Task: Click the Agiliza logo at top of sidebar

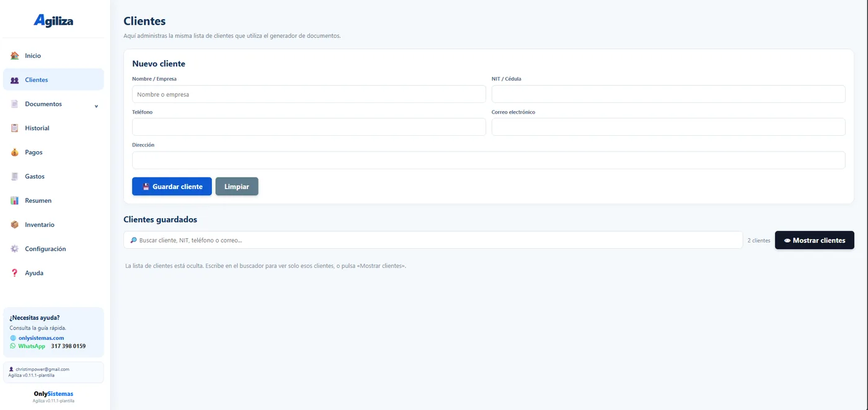Action: point(53,20)
